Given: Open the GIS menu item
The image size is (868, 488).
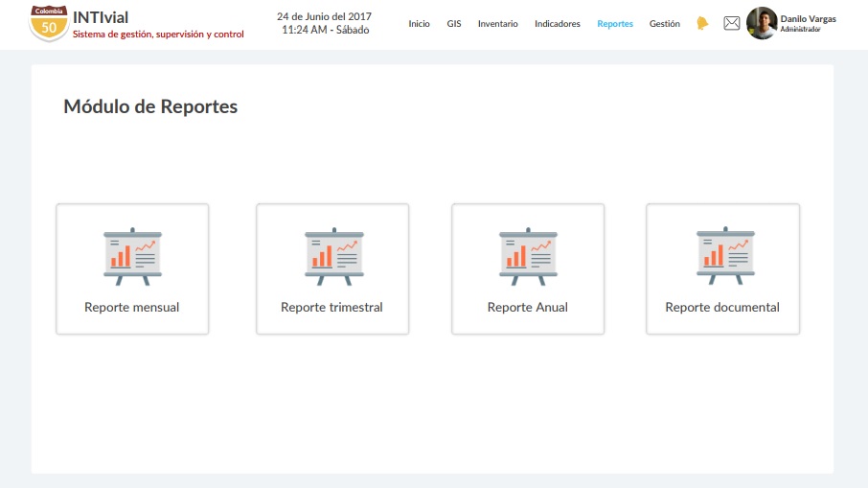Looking at the screenshot, I should tap(454, 24).
